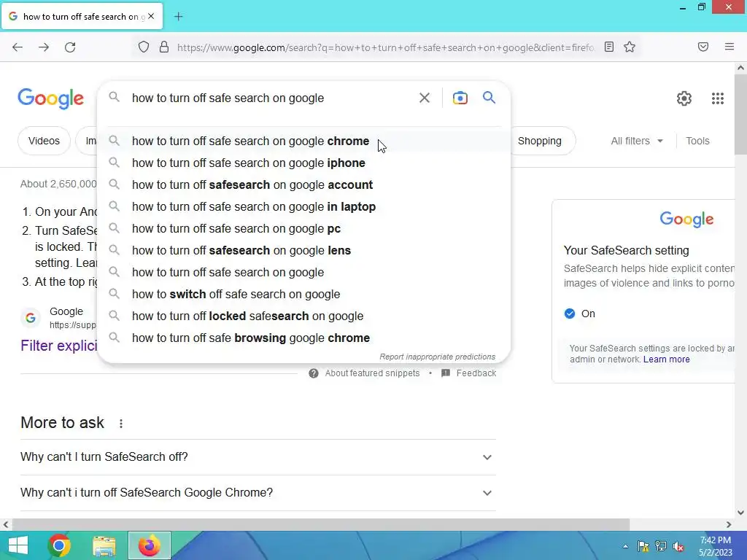Viewport: 747px width, 560px height.
Task: Open Learn more about locked SafeSearch
Action: click(x=667, y=359)
